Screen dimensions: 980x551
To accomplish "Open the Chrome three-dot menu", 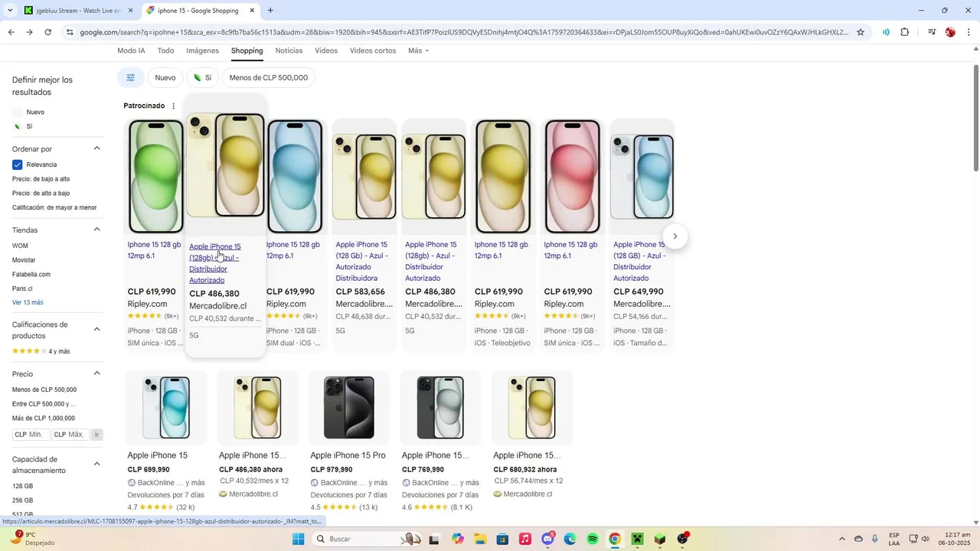I will coord(969,32).
